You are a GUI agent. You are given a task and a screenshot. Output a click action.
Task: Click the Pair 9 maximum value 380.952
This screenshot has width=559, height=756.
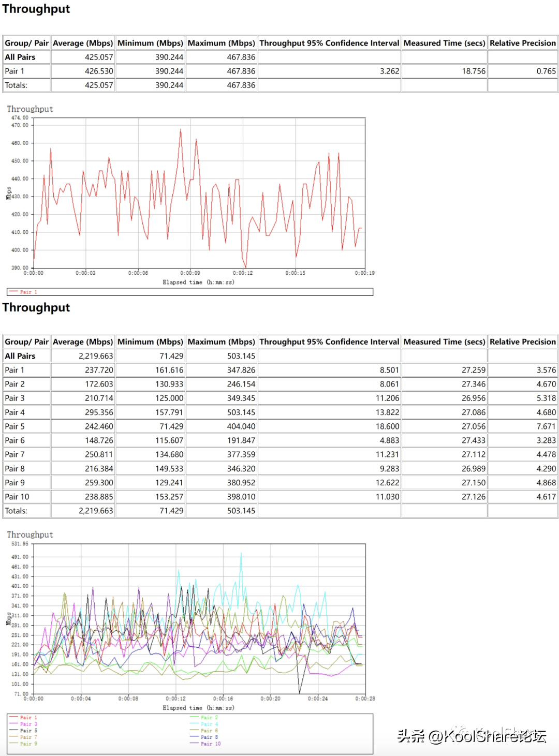point(241,482)
